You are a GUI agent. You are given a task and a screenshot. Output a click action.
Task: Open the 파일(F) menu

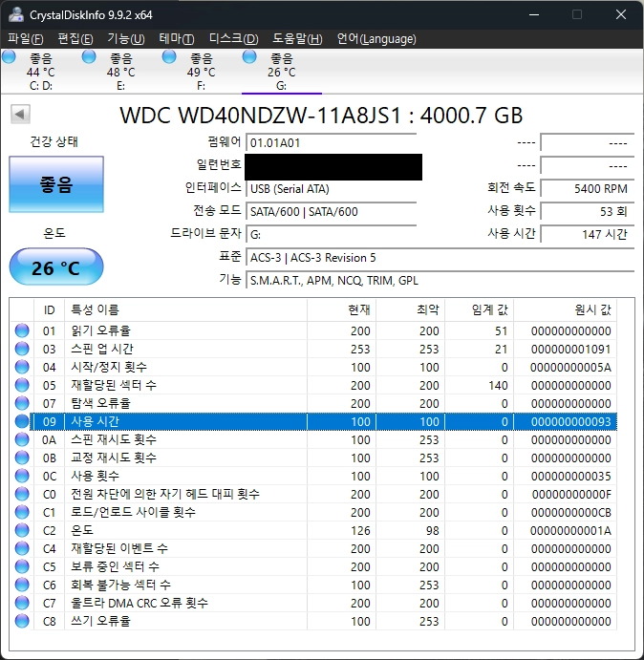tap(25, 39)
